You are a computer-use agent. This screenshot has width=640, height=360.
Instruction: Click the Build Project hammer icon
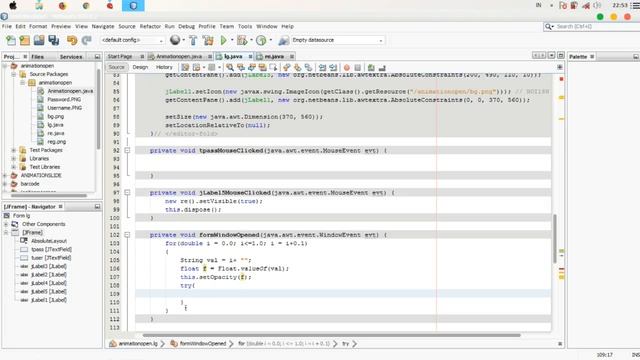point(193,40)
